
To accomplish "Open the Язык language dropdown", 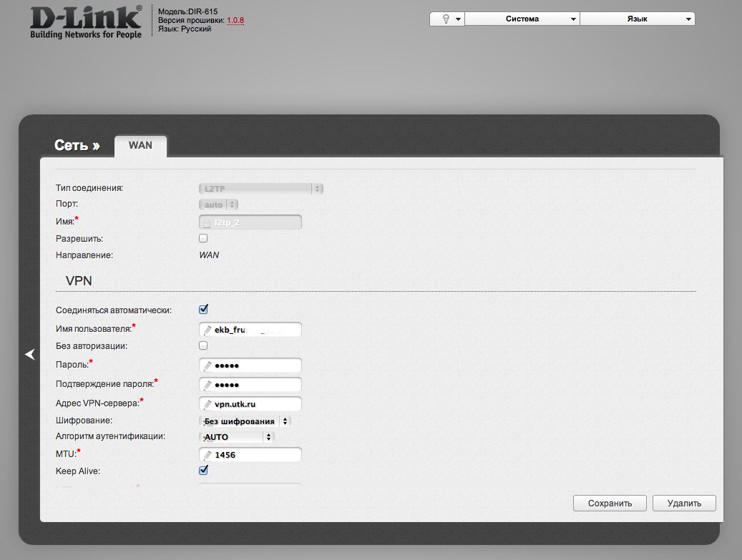I will 638,19.
